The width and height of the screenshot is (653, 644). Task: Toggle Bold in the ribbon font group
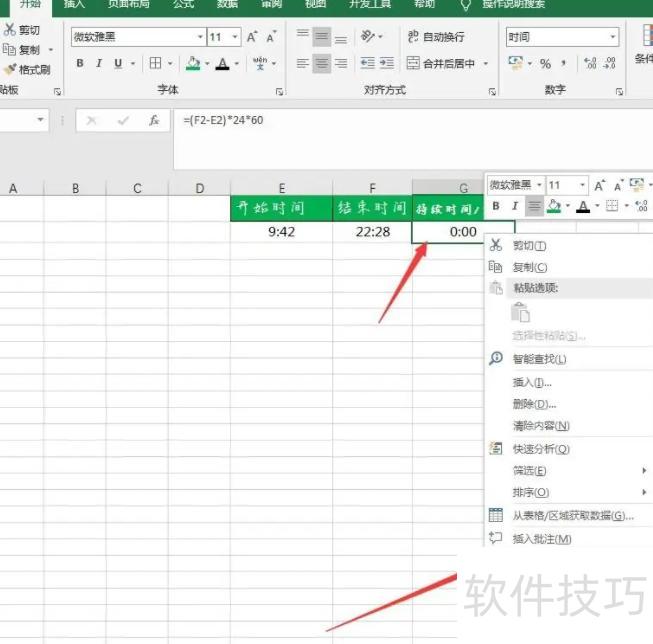tap(80, 63)
